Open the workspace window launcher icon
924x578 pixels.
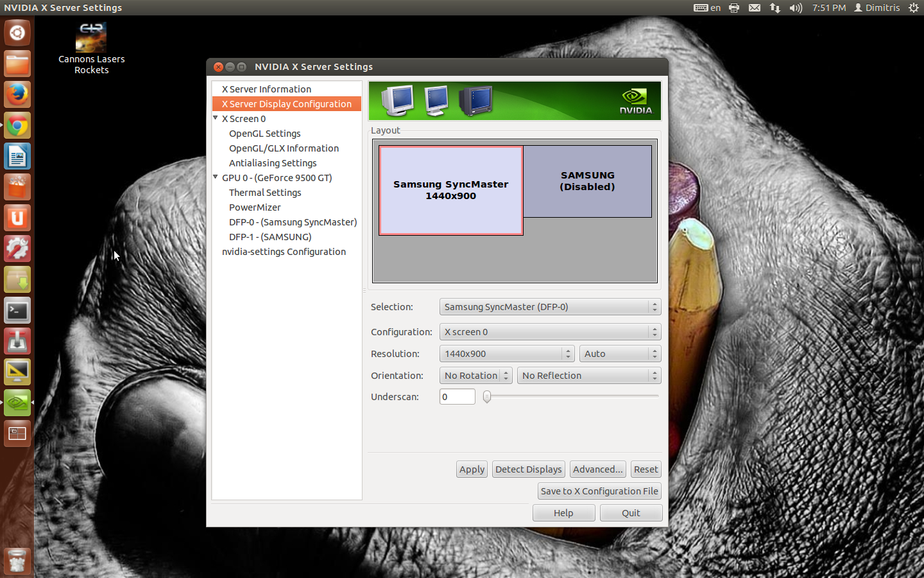[x=17, y=433]
